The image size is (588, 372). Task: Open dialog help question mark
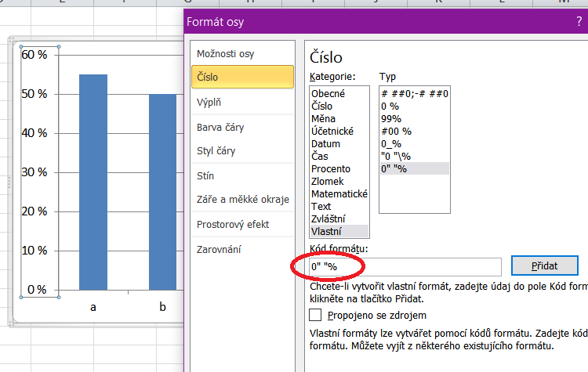[579, 22]
